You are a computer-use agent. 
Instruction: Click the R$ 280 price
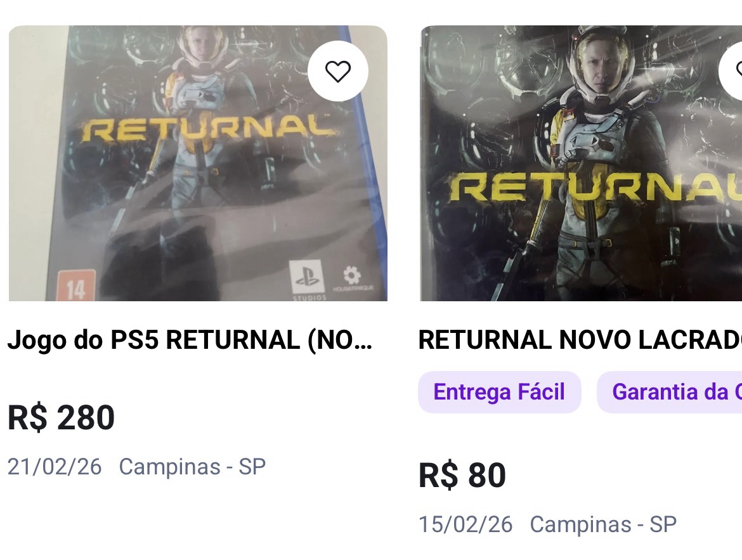[x=61, y=417]
